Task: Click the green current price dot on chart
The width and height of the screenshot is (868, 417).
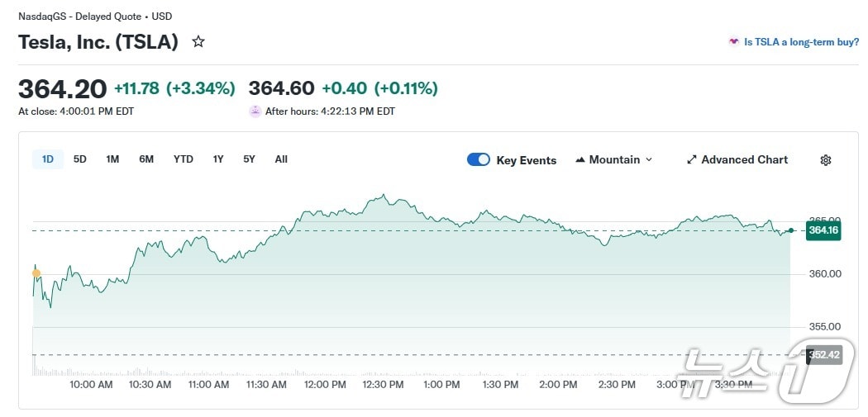Action: click(791, 230)
